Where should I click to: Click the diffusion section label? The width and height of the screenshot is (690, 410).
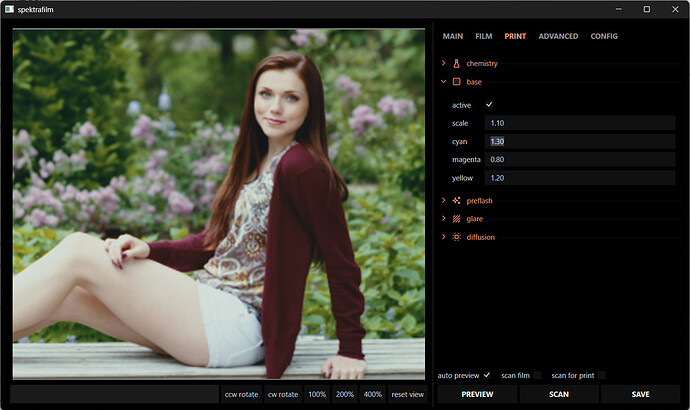pos(481,237)
